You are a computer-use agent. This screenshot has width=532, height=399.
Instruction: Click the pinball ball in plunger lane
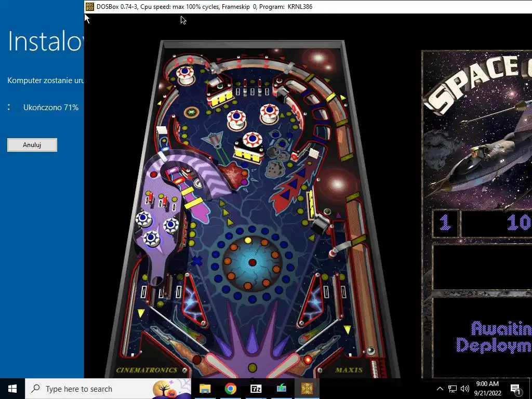coord(370,350)
